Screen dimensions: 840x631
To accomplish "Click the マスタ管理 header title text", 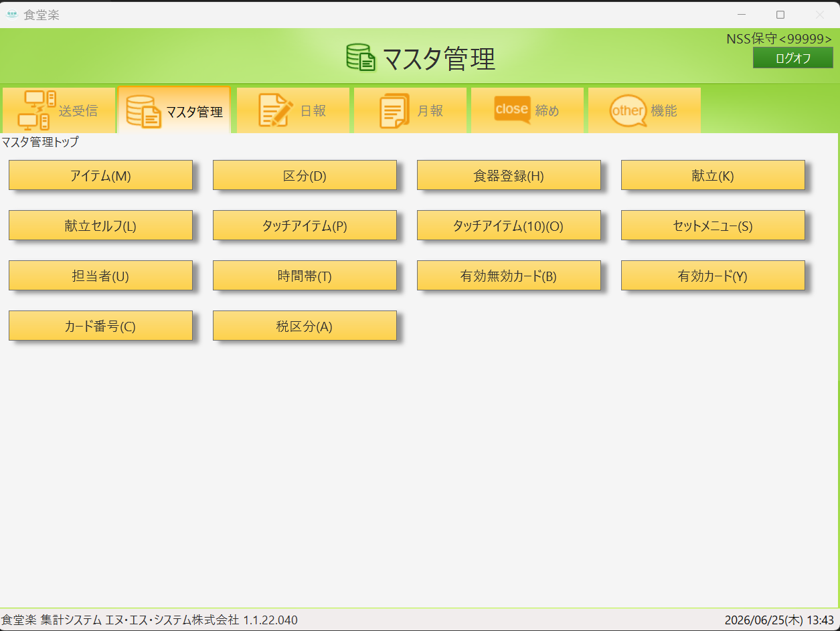I will 439,59.
